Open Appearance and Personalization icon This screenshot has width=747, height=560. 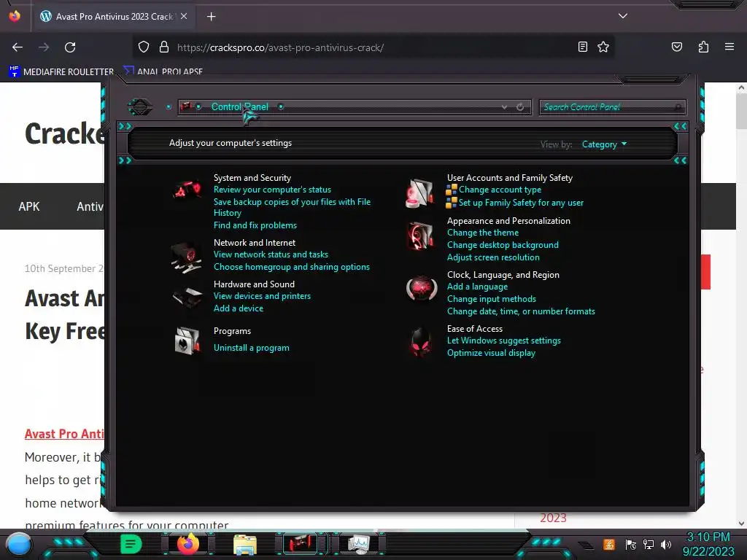point(420,236)
